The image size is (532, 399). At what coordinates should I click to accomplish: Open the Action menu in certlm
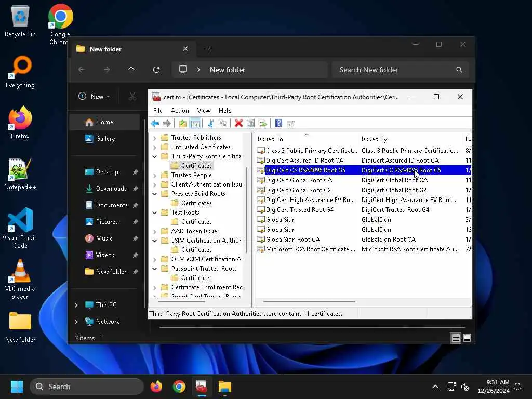coord(180,111)
